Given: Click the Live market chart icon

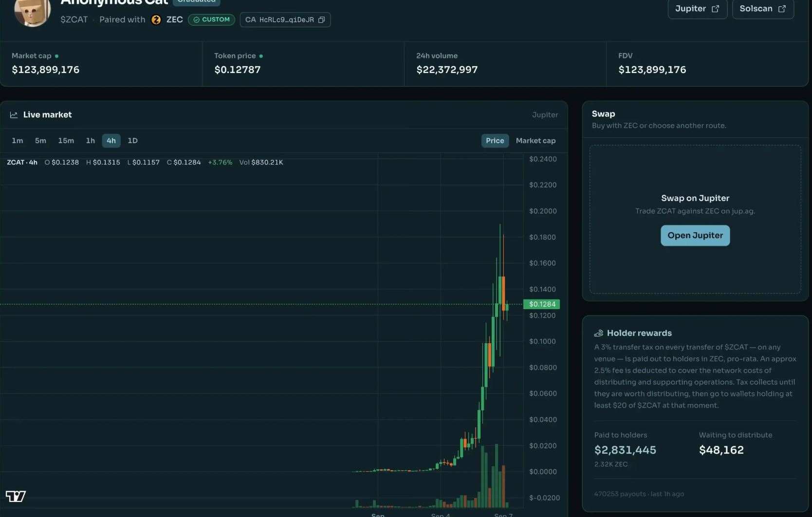Looking at the screenshot, I should 14,115.
